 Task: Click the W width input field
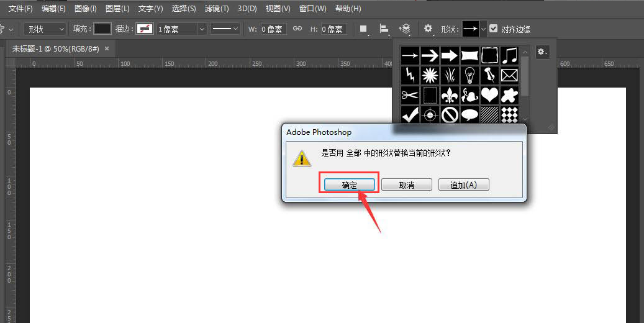point(273,29)
